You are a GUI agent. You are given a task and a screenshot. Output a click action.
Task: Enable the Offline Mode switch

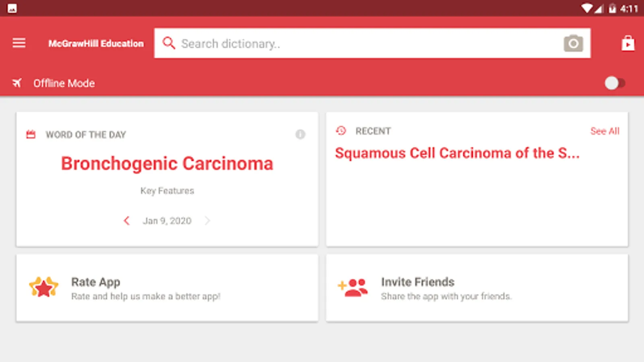[614, 83]
